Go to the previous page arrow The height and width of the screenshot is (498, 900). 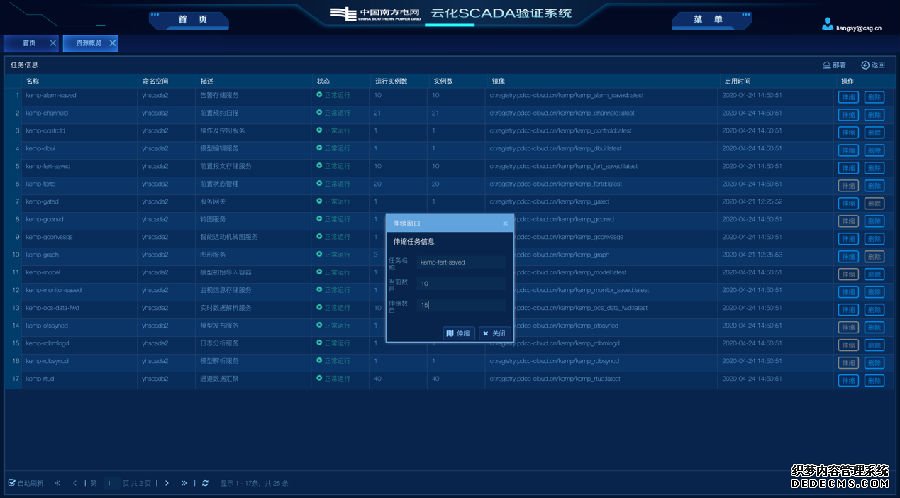[75, 483]
